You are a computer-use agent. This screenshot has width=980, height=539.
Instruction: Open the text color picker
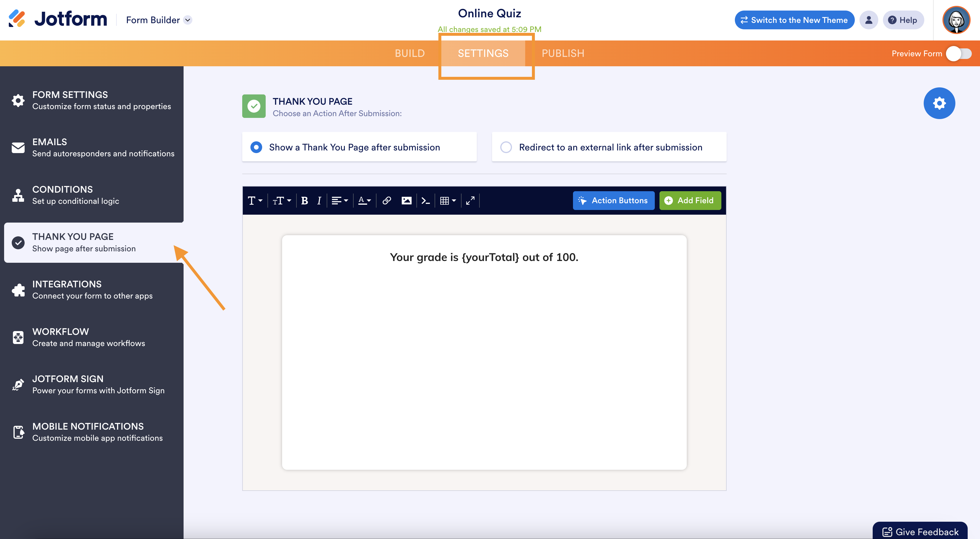click(364, 201)
